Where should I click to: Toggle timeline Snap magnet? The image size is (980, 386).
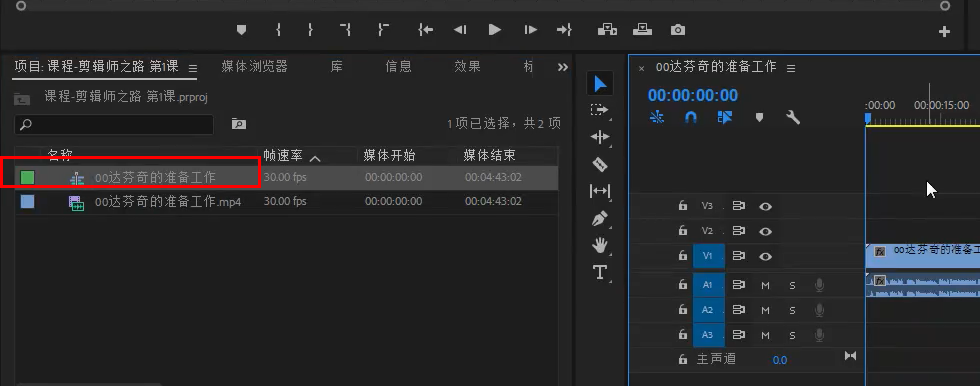pos(691,117)
